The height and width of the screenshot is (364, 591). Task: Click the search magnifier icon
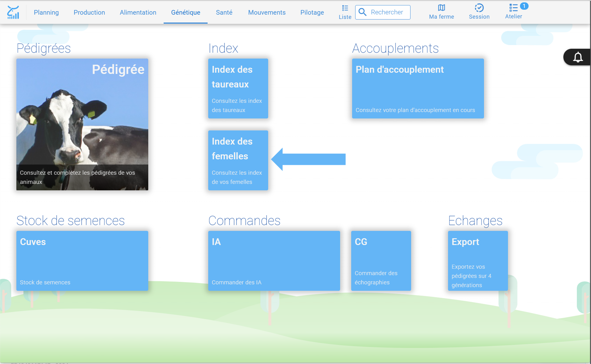pos(362,12)
